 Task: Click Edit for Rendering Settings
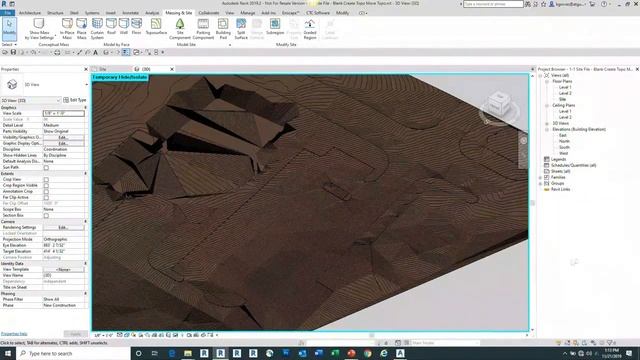click(x=63, y=227)
